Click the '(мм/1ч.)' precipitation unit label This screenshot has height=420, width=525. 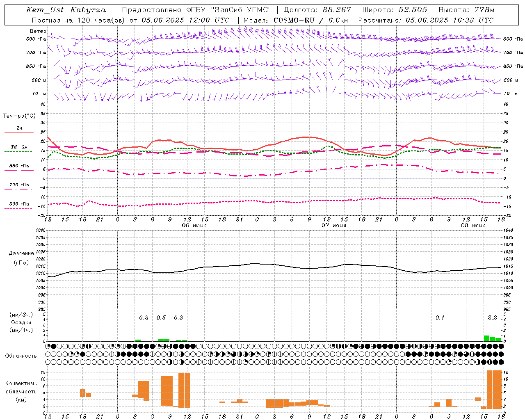(21, 330)
